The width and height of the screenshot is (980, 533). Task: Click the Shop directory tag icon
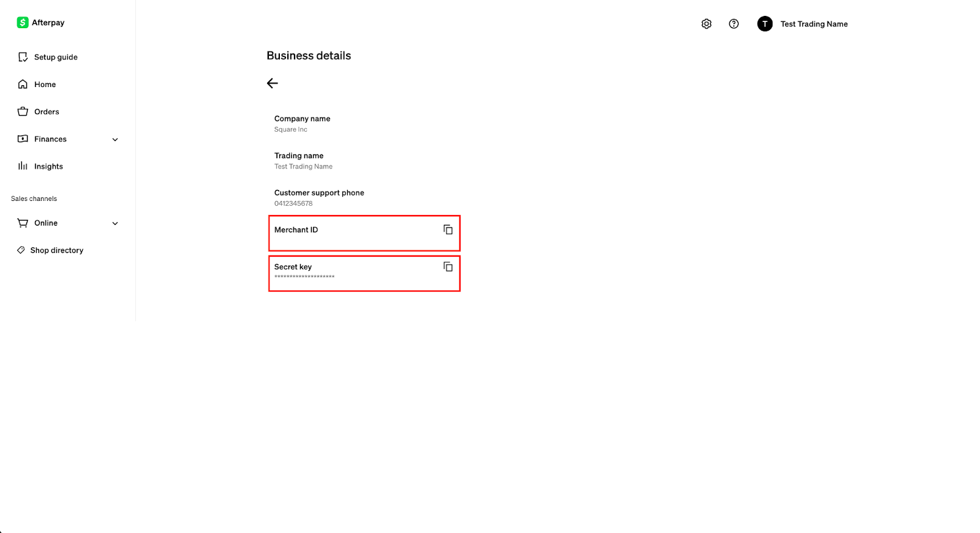21,250
